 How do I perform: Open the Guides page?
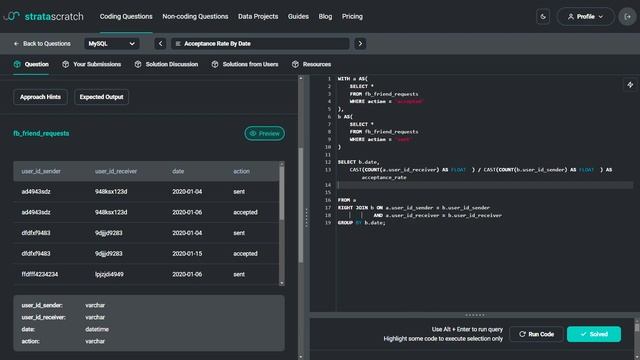click(x=298, y=17)
